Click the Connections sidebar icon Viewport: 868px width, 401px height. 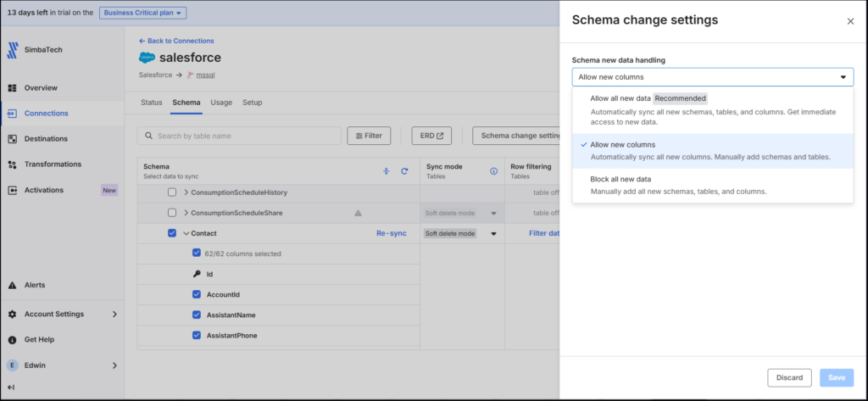[12, 114]
